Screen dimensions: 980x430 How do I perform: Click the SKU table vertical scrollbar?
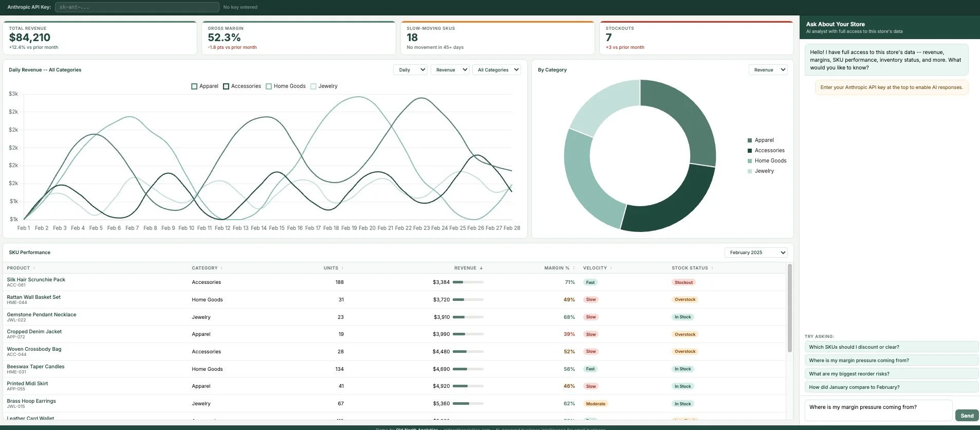coord(789,308)
